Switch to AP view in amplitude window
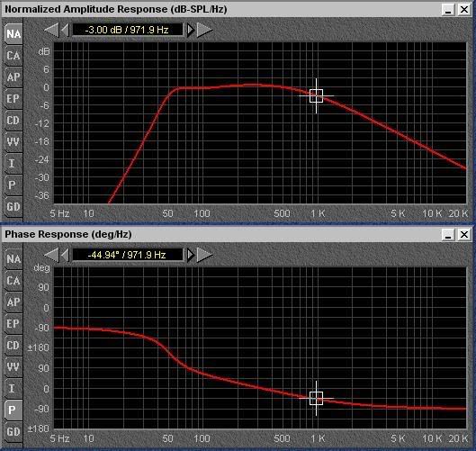 13,77
